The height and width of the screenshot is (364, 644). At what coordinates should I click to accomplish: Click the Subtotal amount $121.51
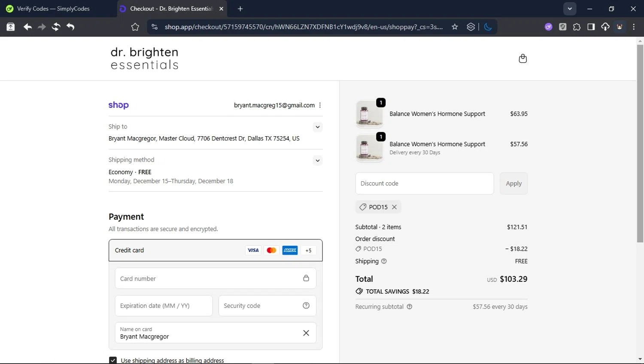(x=517, y=227)
